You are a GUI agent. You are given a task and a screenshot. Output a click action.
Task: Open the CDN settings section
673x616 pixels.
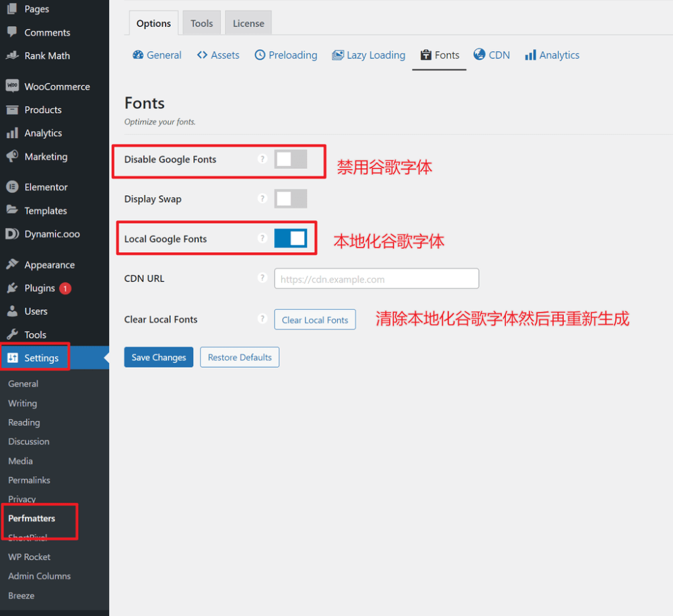pyautogui.click(x=492, y=55)
